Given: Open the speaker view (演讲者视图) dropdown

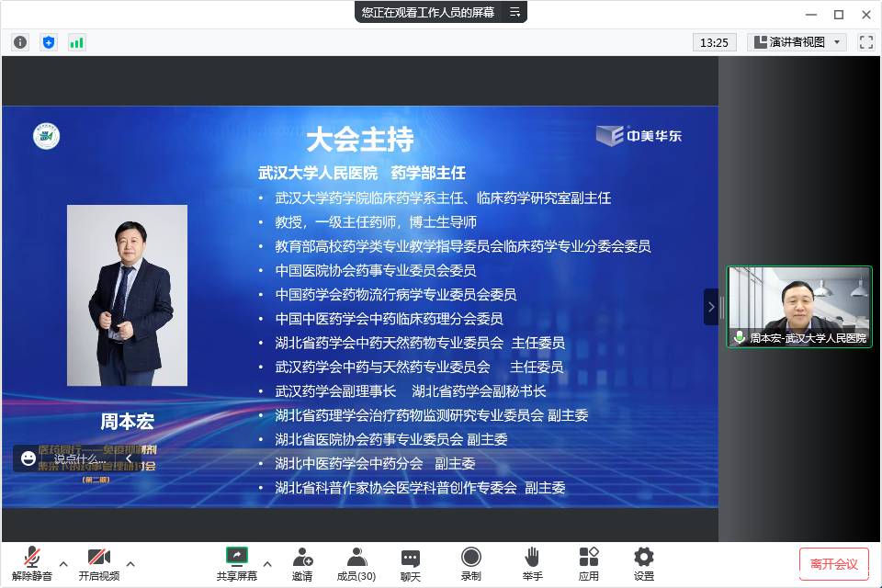Looking at the screenshot, I should (x=797, y=42).
